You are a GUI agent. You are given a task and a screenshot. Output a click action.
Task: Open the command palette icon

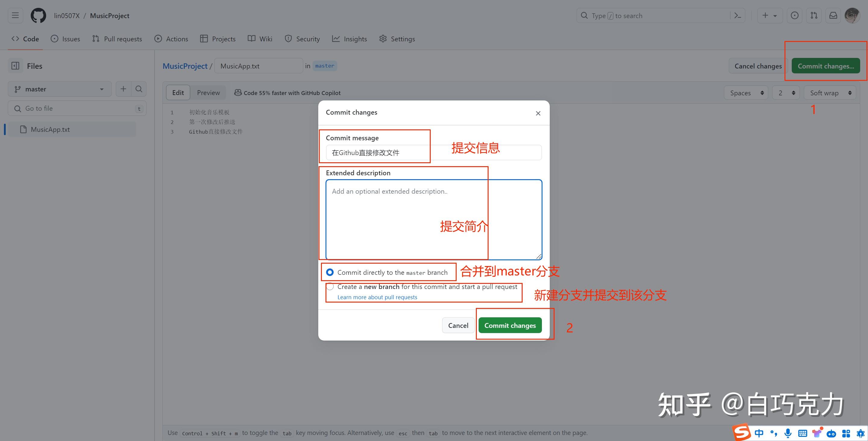coord(737,15)
